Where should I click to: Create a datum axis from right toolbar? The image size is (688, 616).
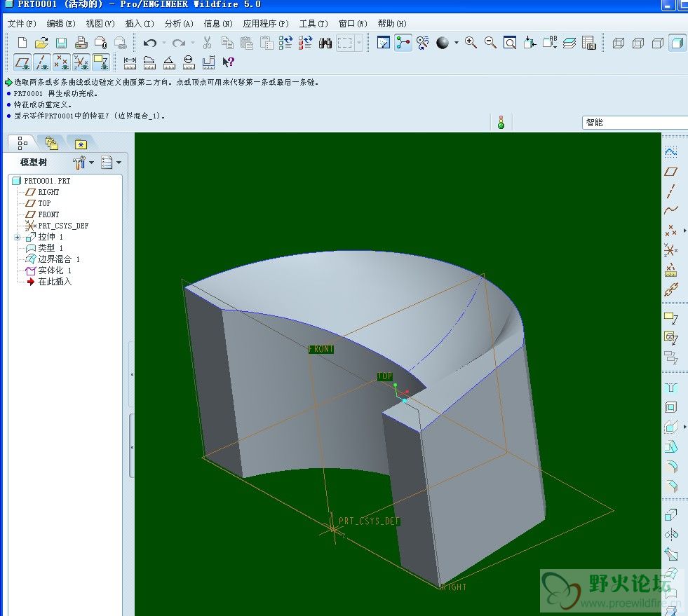[x=670, y=191]
